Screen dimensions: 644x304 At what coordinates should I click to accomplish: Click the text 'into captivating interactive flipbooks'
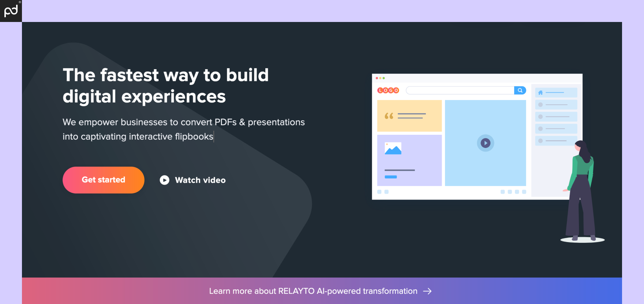(x=138, y=137)
